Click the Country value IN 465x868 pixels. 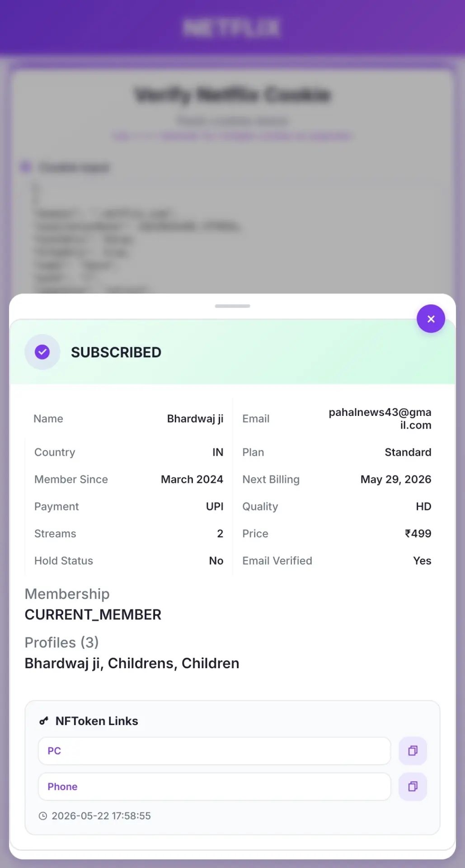click(218, 452)
